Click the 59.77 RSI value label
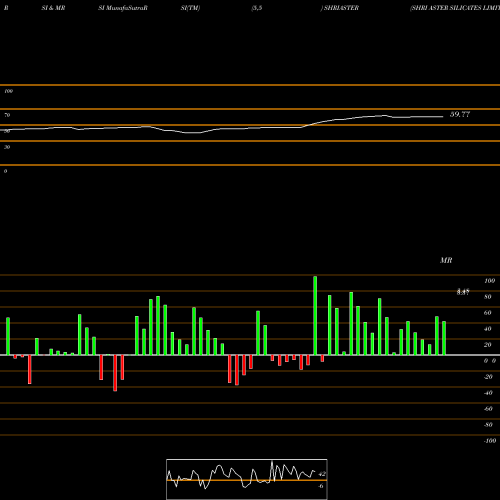 [460, 114]
